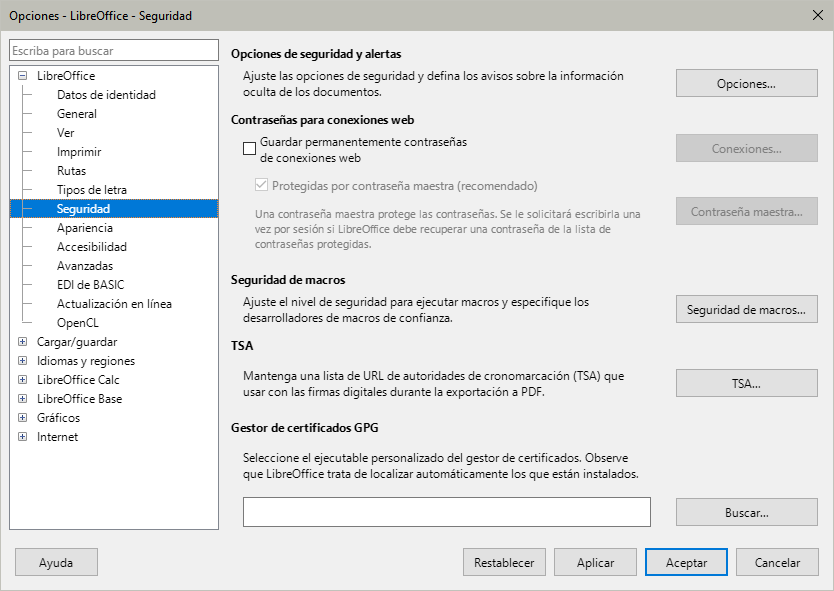Select the Avanzadas tree entry
The image size is (834, 591).
point(85,266)
